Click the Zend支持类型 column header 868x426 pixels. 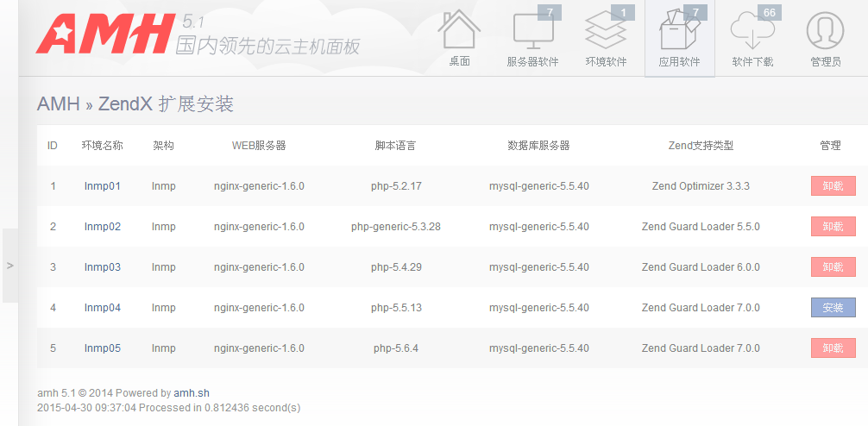tap(701, 146)
